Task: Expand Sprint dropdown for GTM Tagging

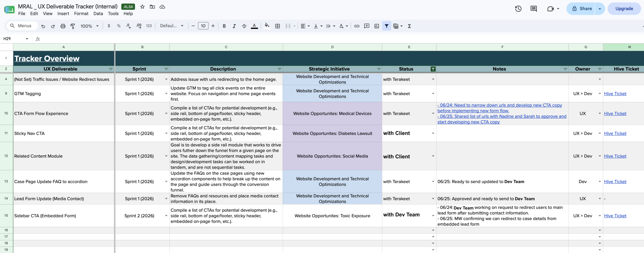Action: (166, 94)
